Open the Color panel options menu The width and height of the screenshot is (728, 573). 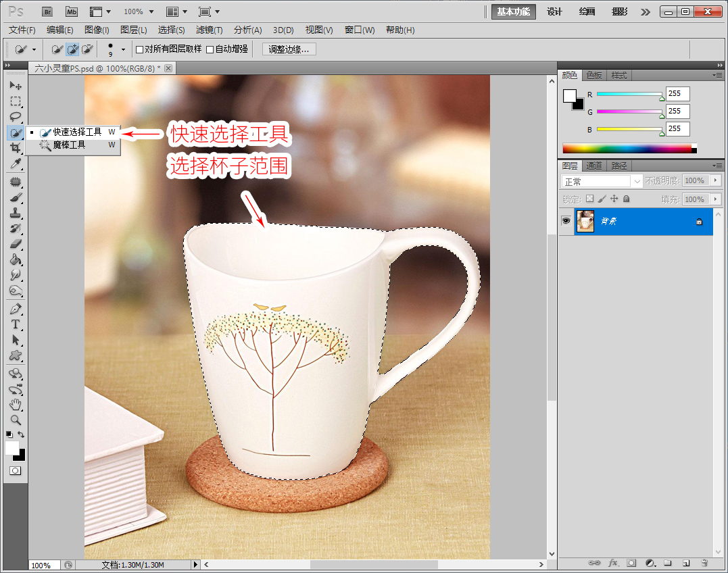coord(717,75)
